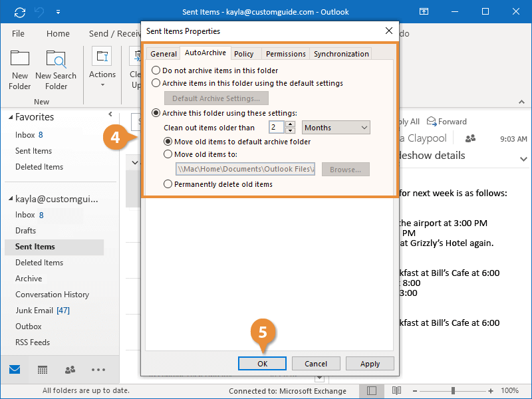
Task: Collapse the folder pane with arrow
Action: pyautogui.click(x=110, y=114)
